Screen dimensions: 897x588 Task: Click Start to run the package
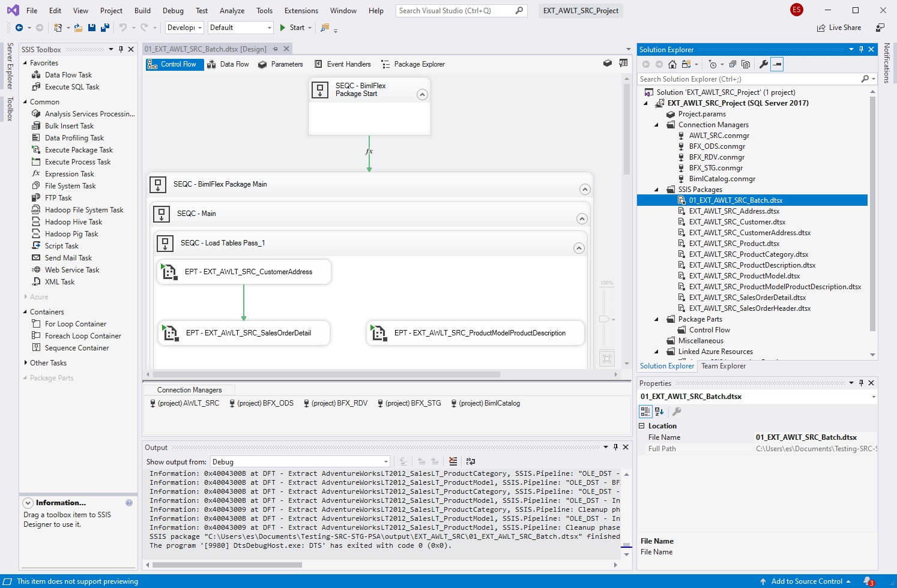coord(295,27)
